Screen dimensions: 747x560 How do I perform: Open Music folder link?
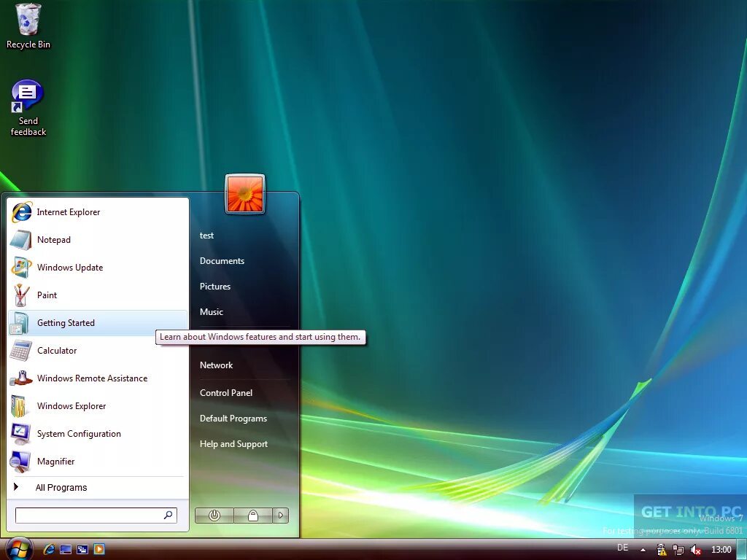[211, 312]
